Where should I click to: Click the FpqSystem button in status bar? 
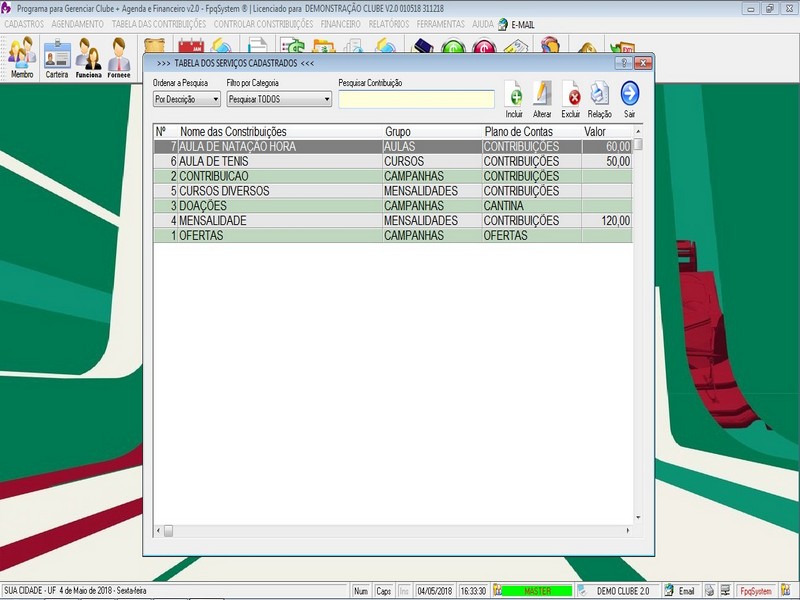coord(755,591)
